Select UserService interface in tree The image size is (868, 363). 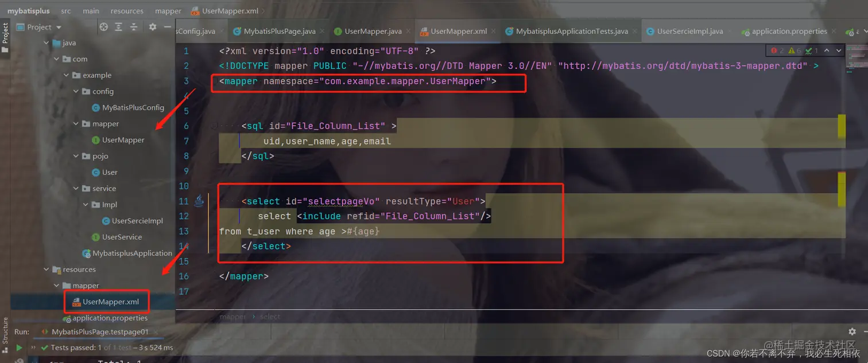pyautogui.click(x=117, y=237)
